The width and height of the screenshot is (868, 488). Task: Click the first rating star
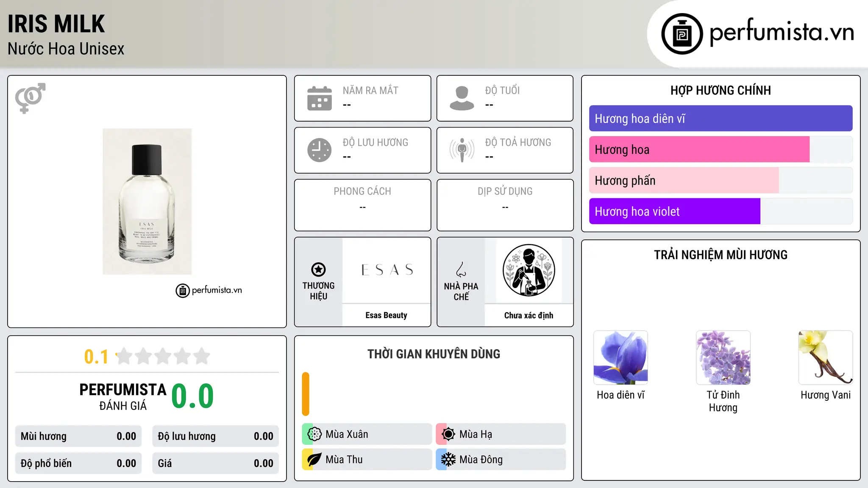(x=124, y=356)
